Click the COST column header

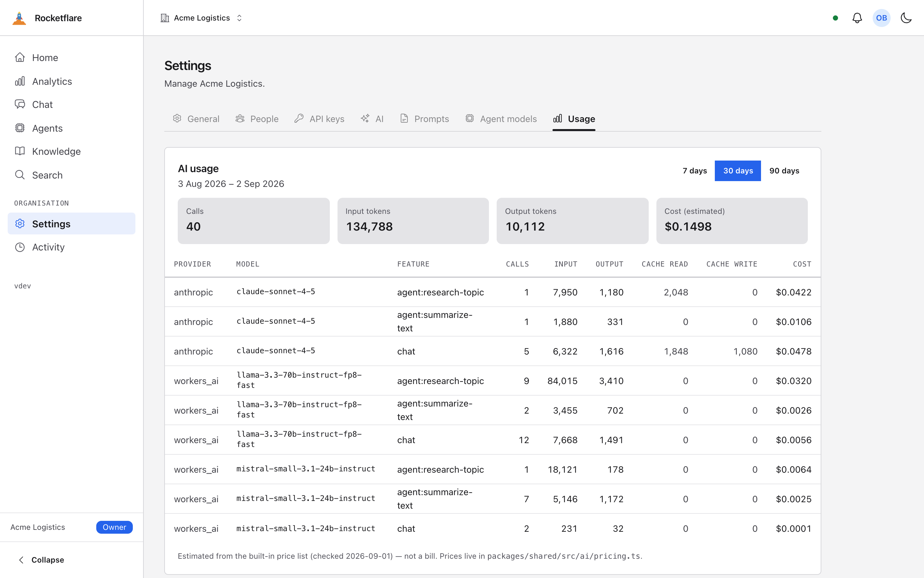tap(802, 264)
